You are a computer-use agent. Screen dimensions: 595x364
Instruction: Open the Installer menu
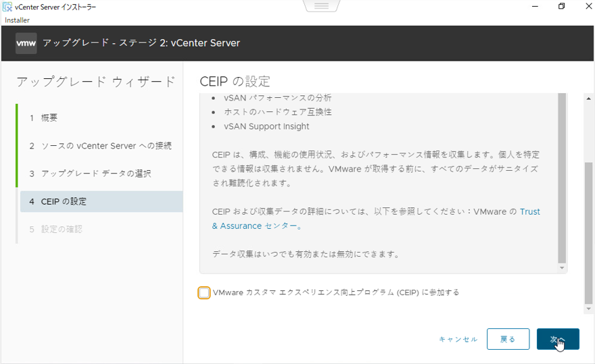pos(17,20)
